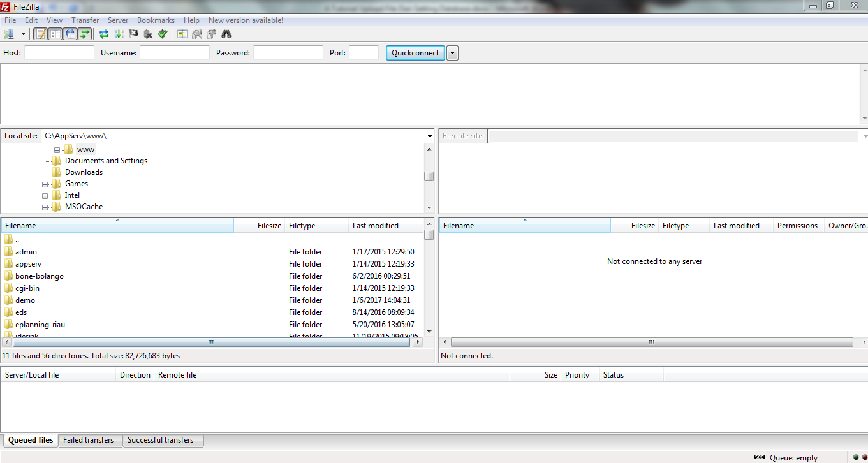868x463 pixels.
Task: Click the Password input field
Action: click(288, 53)
